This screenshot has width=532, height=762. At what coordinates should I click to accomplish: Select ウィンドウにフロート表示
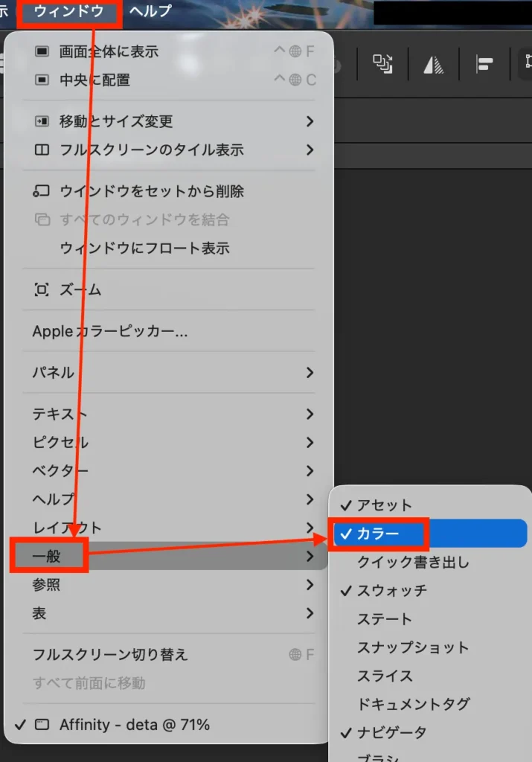point(169,249)
